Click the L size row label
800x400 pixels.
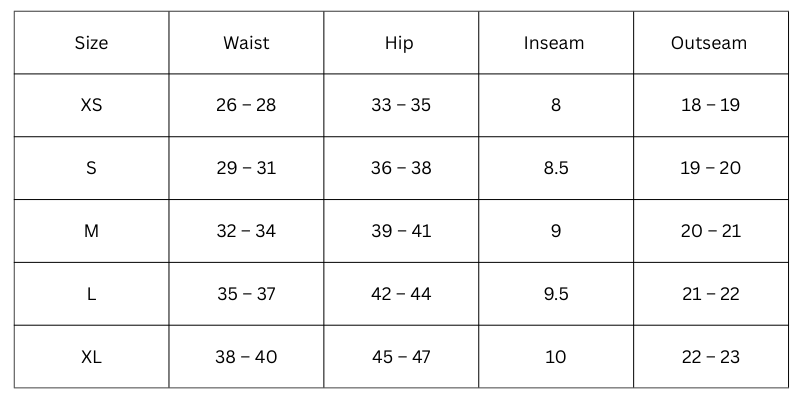pos(91,294)
